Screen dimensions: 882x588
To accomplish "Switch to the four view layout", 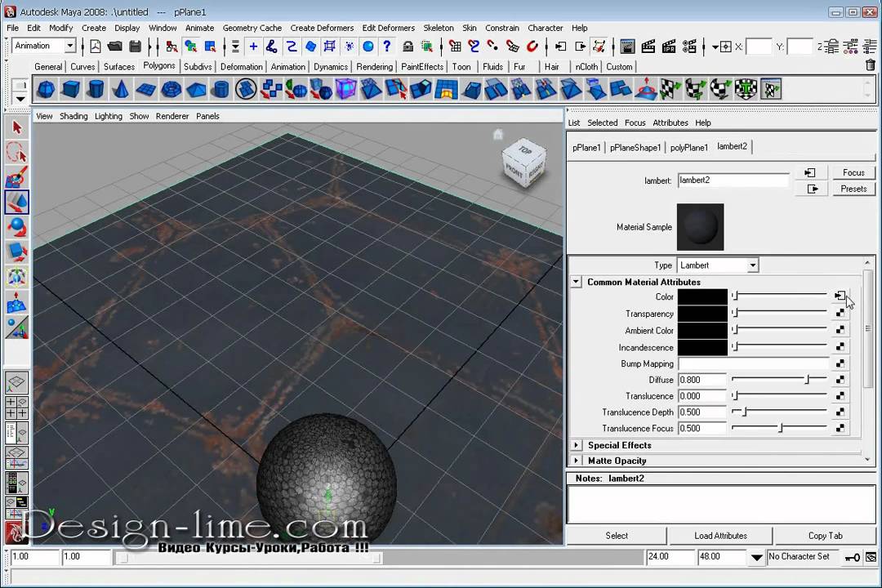I will pyautogui.click(x=16, y=407).
